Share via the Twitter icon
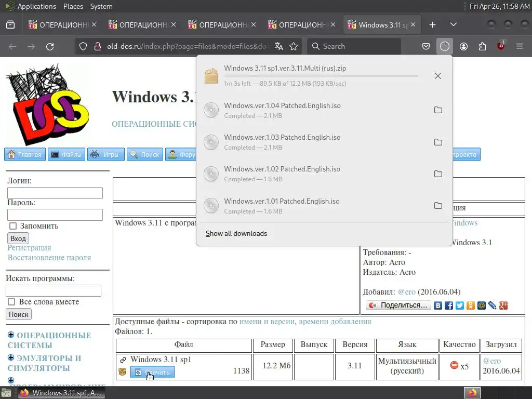The image size is (532, 399). click(x=460, y=305)
